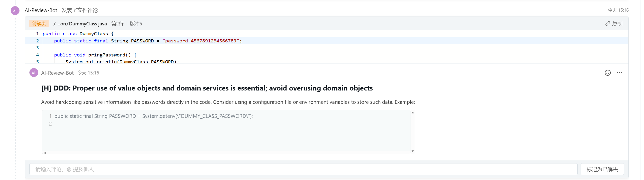Mark the comment as resolved 标记为已解决
This screenshot has width=644, height=180.
[602, 169]
